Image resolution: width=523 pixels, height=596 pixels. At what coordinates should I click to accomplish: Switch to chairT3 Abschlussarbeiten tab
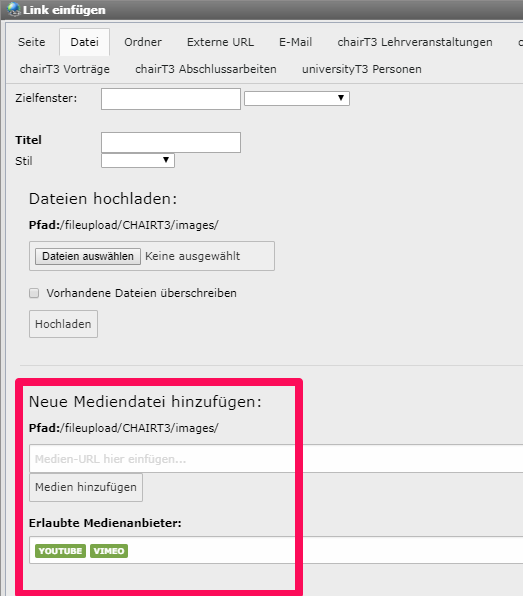tap(206, 69)
